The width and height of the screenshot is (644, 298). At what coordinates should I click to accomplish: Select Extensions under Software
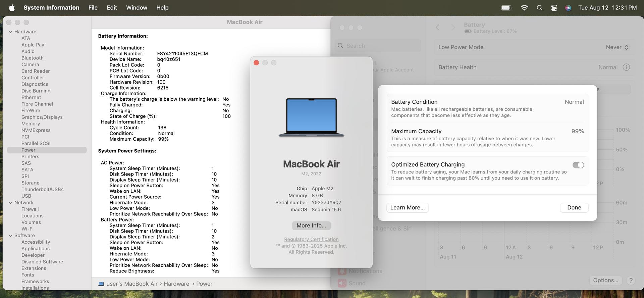point(34,268)
